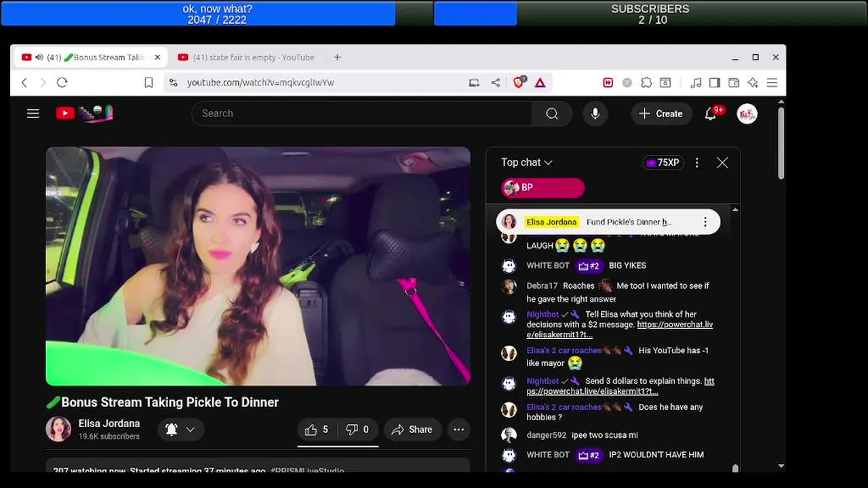The width and height of the screenshot is (868, 488).
Task: Open the Brave Wallet icon
Action: [734, 83]
